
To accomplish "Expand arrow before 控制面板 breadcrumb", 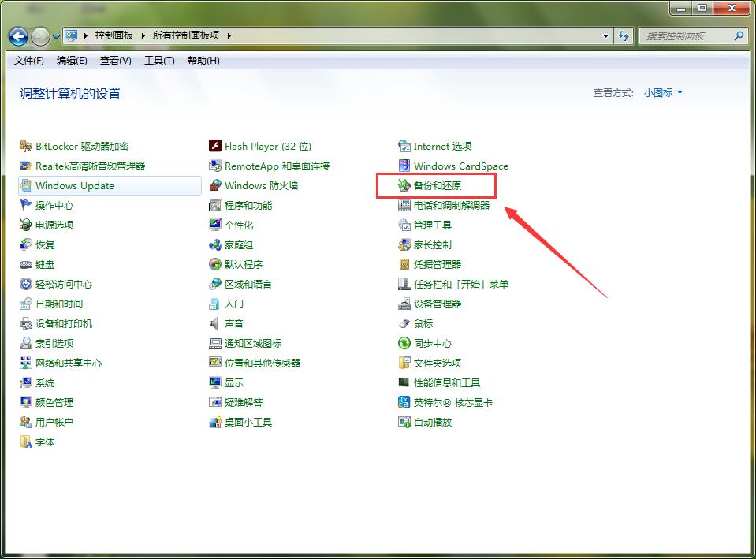I will 85,35.
